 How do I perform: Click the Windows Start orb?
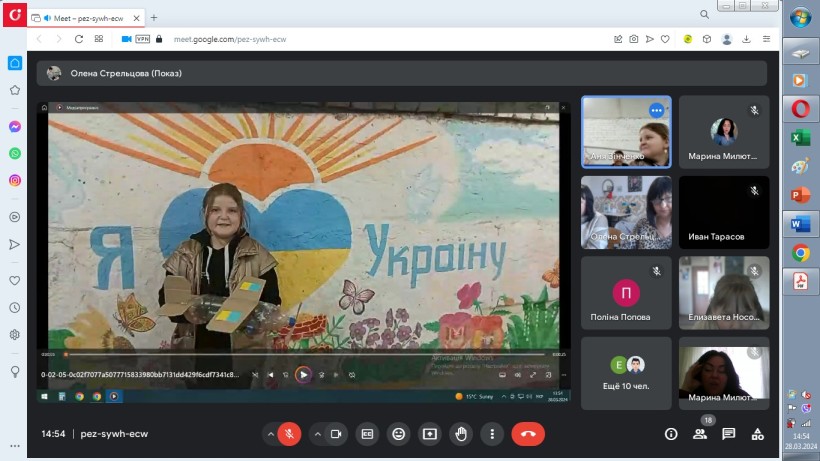pos(800,18)
